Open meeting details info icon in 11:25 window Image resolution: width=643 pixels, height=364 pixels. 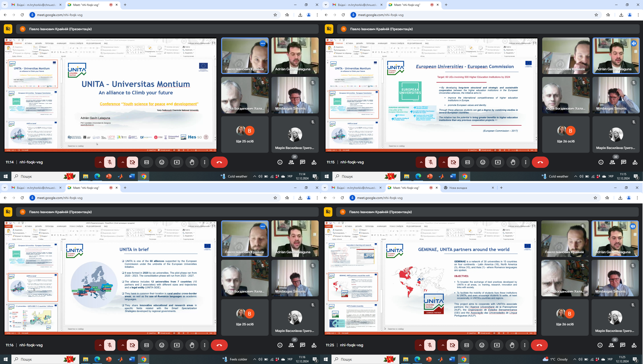click(600, 345)
